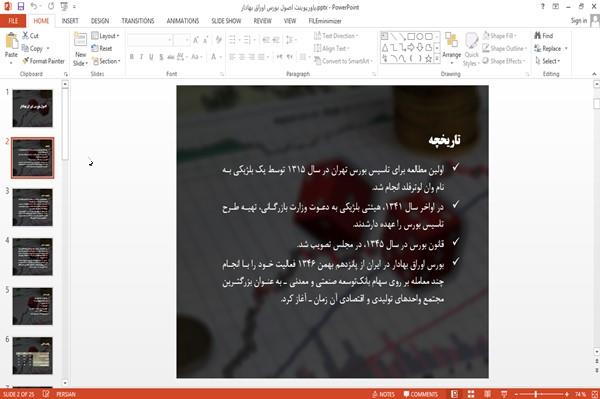Open the TRANSITIONS tab
Screen dimensions: 600x399
(x=138, y=21)
